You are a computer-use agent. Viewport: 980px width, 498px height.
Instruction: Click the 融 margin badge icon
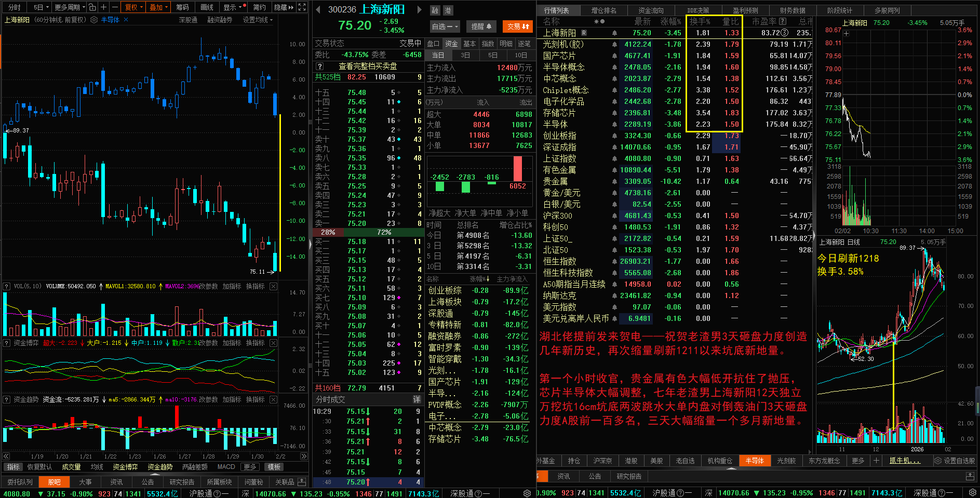click(x=435, y=10)
